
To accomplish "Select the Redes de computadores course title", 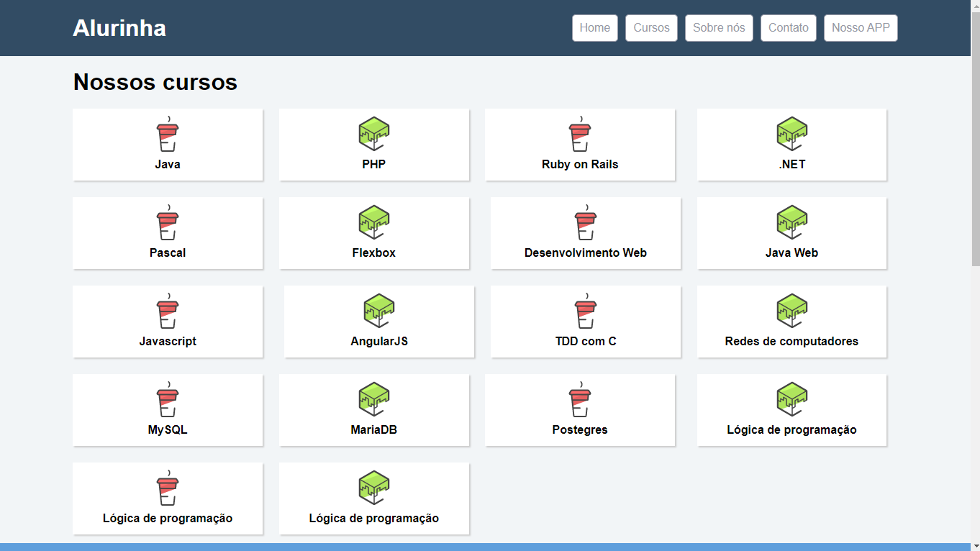I will click(x=791, y=342).
